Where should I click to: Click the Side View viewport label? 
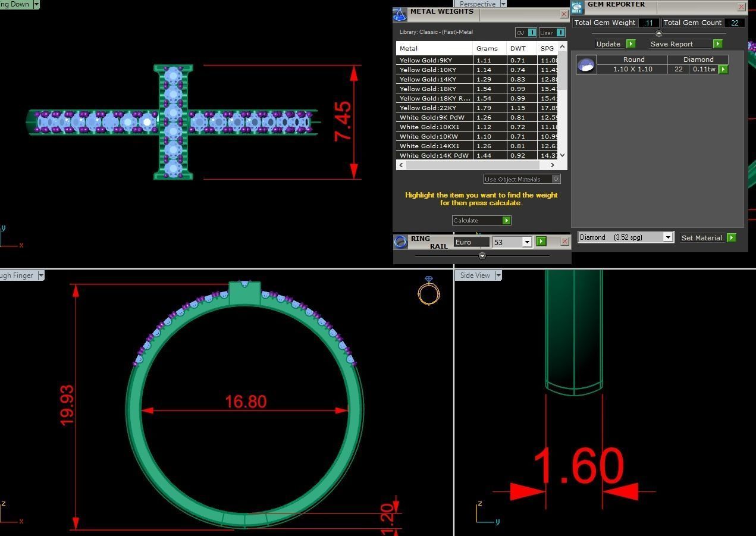pos(475,275)
